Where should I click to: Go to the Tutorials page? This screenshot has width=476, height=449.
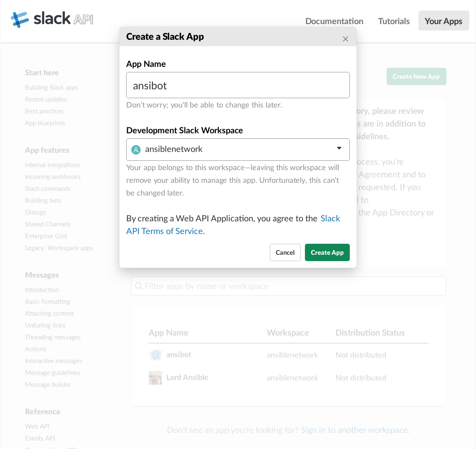coord(394,21)
